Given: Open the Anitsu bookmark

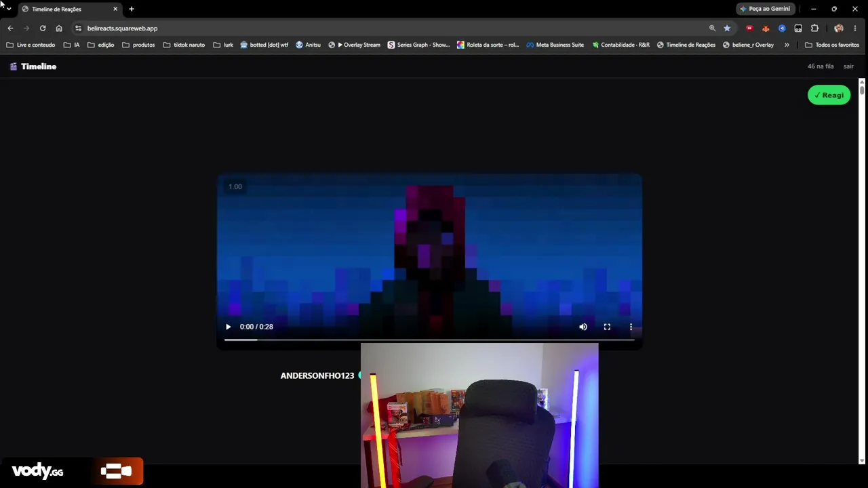Looking at the screenshot, I should pos(309,45).
